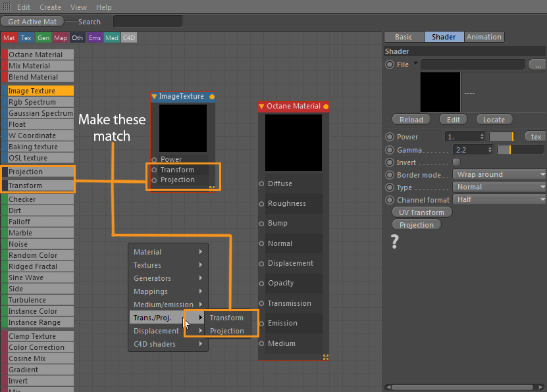Click the Get Active Mat button
Screen dimensions: 547x392
point(32,22)
